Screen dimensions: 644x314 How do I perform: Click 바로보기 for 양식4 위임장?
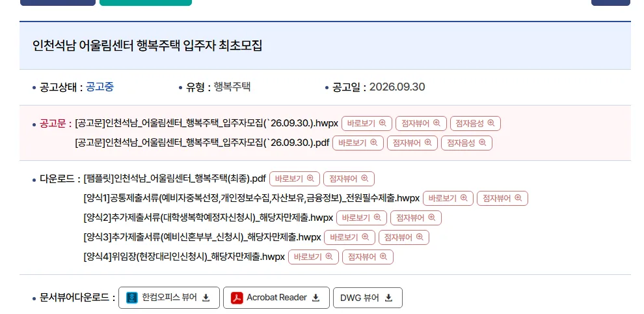(x=314, y=257)
